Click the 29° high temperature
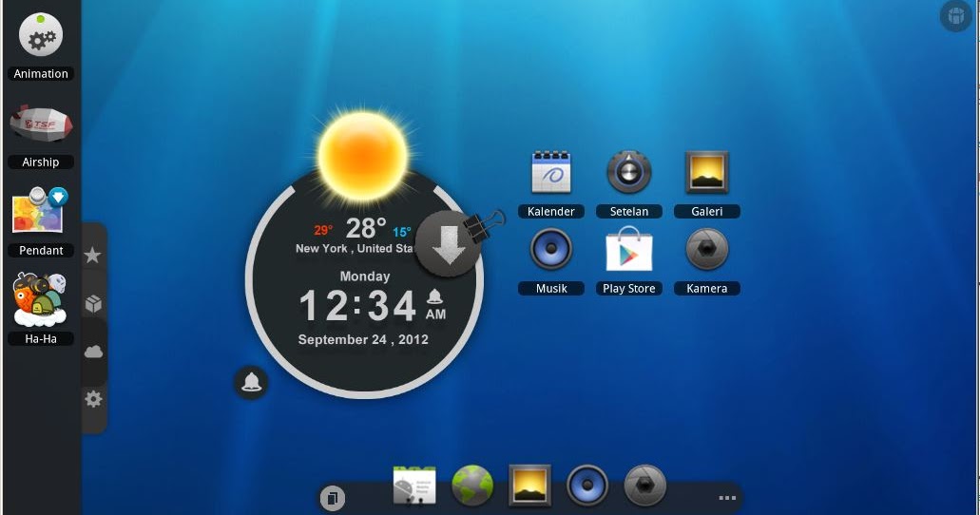980x515 pixels. [x=323, y=230]
